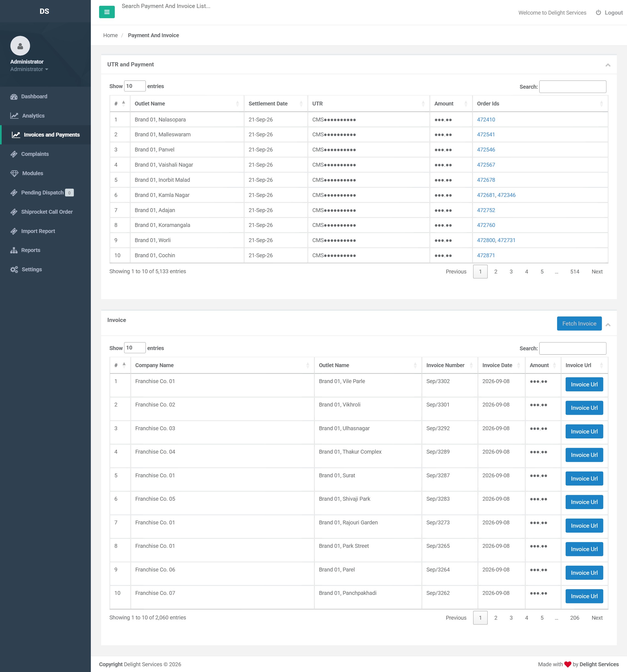Click the Dashboard gauge icon in sidebar
Image resolution: width=627 pixels, height=672 pixels.
(x=14, y=97)
